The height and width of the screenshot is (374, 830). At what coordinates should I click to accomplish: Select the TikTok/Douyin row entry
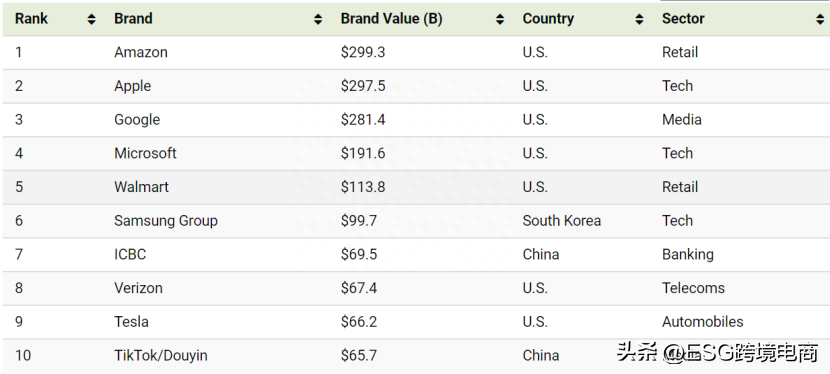(x=160, y=355)
